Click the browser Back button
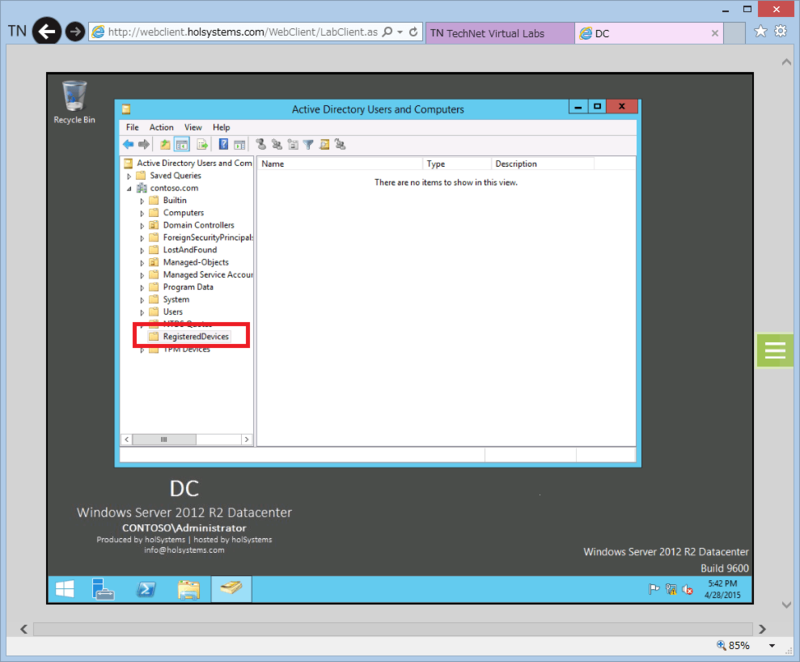The image size is (800, 662). 47,32
